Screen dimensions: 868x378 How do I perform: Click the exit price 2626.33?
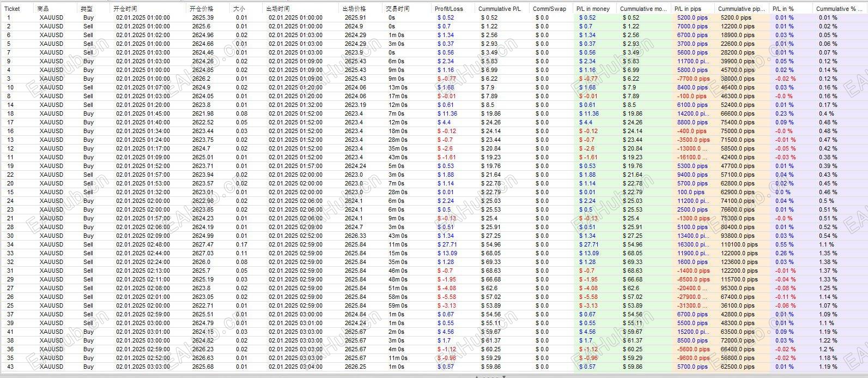pos(355,236)
